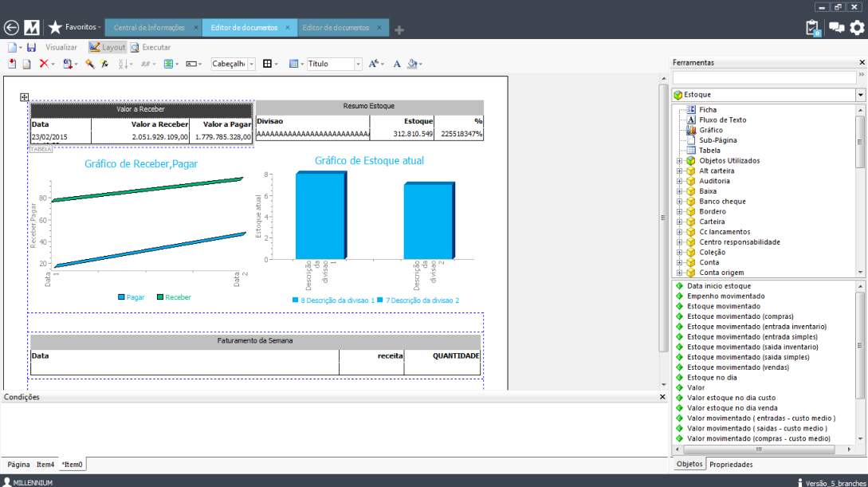868x487 pixels.
Task: Open the Título style dropdown
Action: coord(358,64)
